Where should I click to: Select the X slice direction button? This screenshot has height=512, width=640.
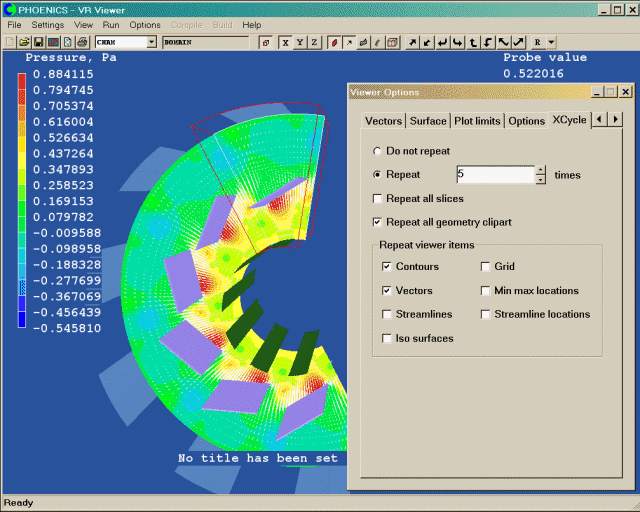(x=284, y=42)
